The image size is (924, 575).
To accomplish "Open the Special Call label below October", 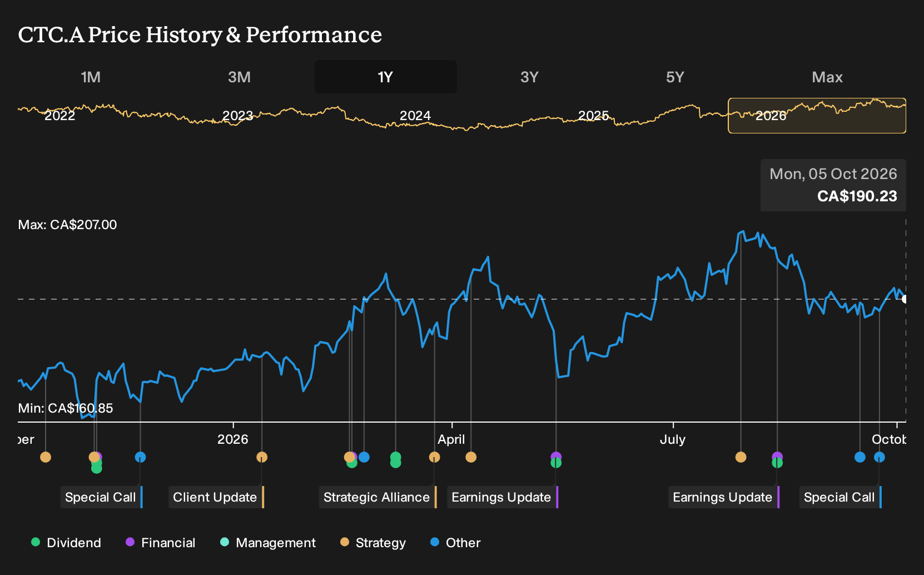I will (841, 497).
